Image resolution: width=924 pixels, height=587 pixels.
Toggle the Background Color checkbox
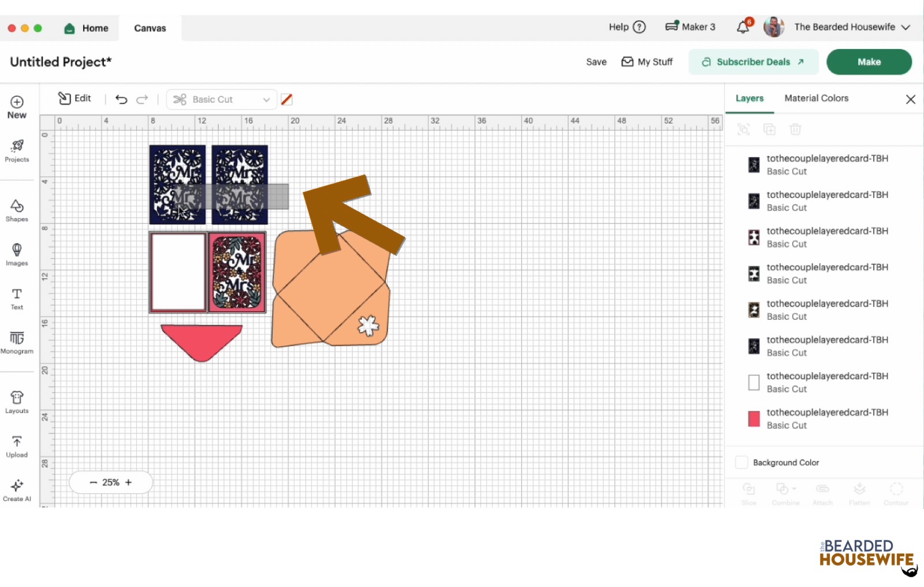coord(742,462)
